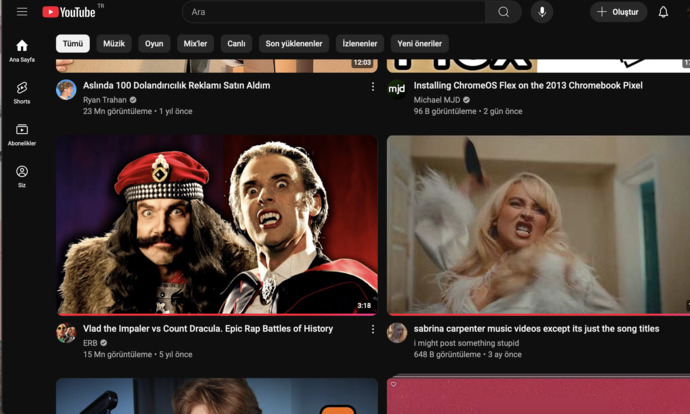Open options menu for ERB video
690x414 pixels.
click(x=373, y=329)
